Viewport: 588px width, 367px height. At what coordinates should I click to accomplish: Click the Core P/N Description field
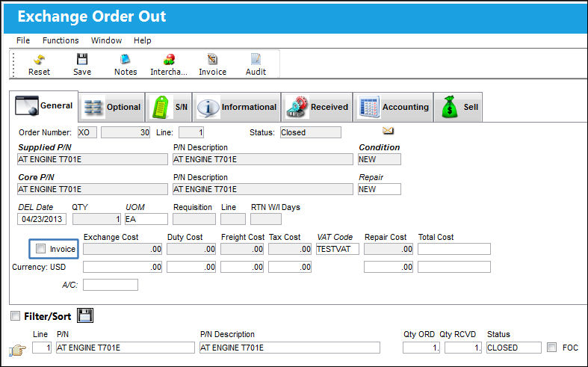pyautogui.click(x=263, y=189)
